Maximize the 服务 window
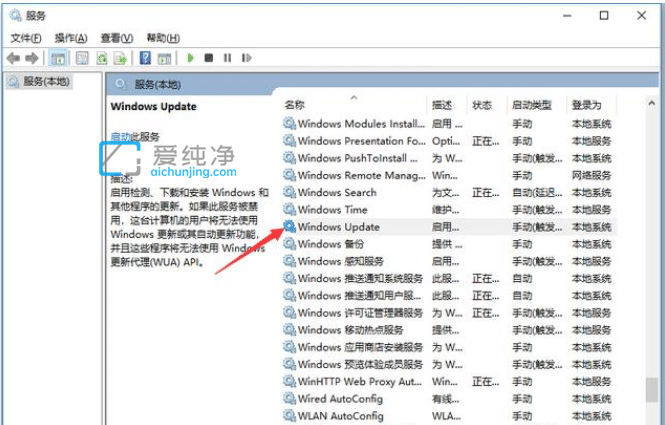665x425 pixels. (604, 16)
